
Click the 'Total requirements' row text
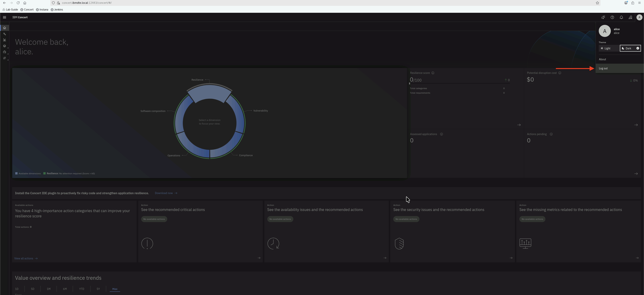(420, 93)
